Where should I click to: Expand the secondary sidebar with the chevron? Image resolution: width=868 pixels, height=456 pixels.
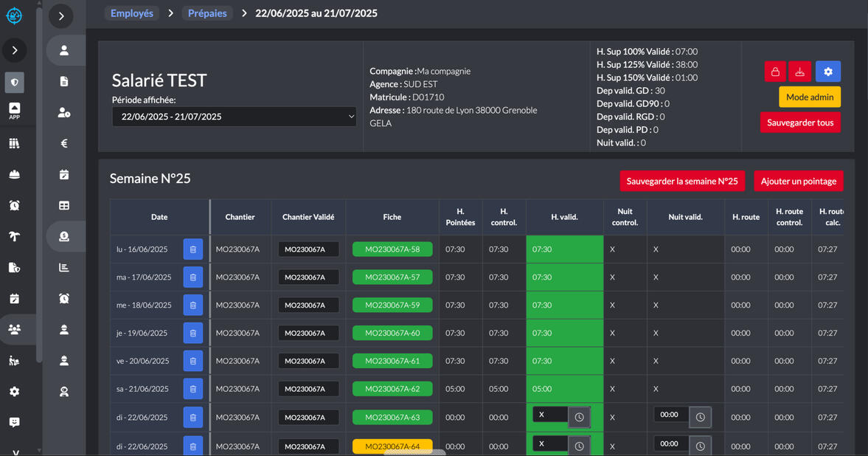[x=61, y=16]
